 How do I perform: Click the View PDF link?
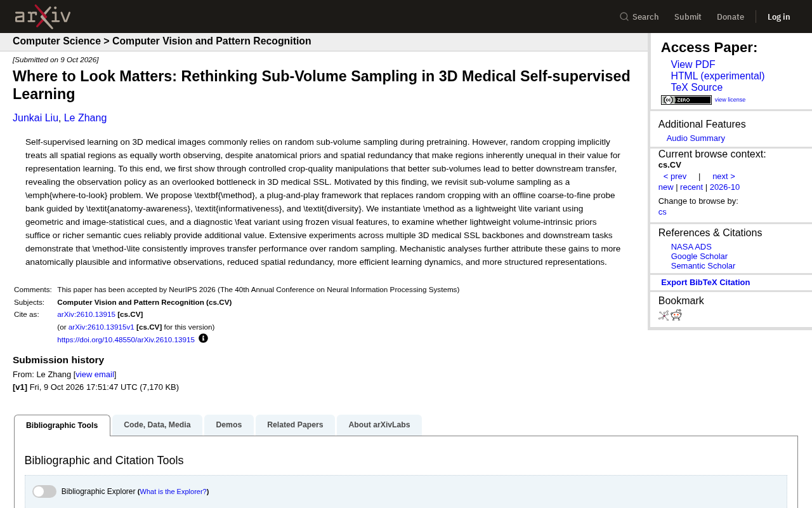click(x=693, y=65)
